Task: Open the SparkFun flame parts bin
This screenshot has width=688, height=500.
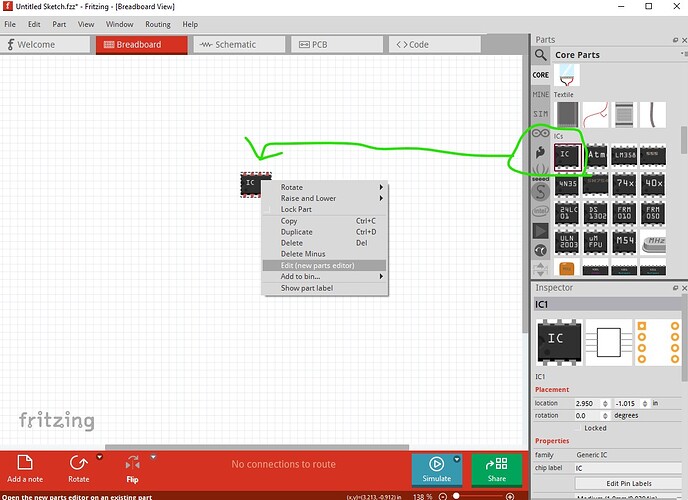Action: [x=541, y=152]
